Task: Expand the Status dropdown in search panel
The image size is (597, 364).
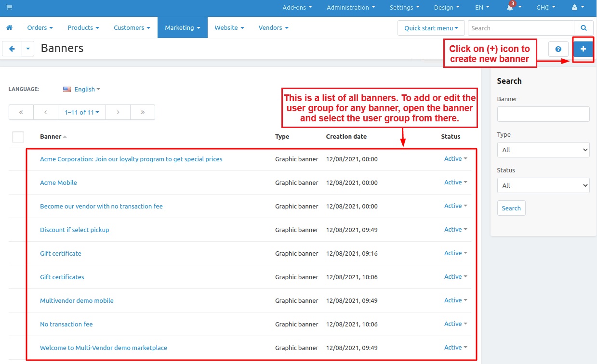Action: tap(543, 185)
